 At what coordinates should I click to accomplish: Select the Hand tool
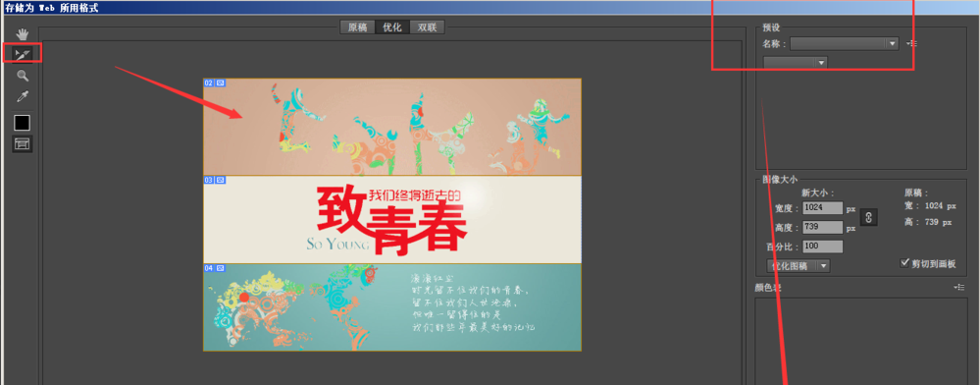(23, 34)
